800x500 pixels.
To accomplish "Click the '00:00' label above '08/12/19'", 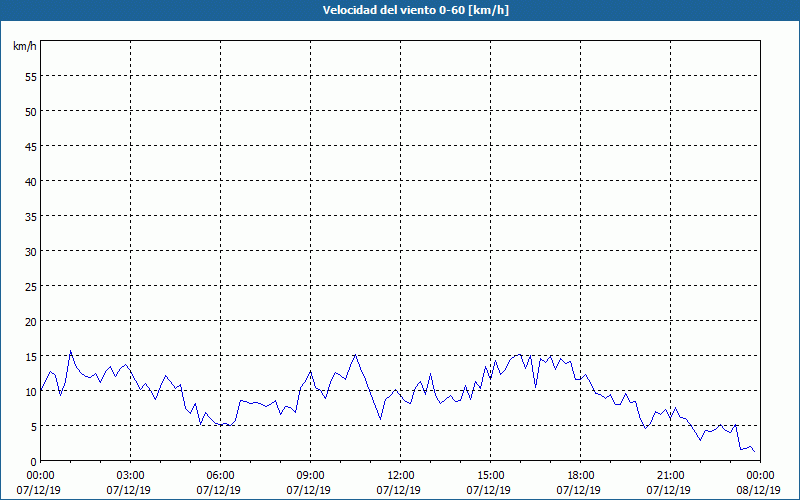I will point(760,476).
